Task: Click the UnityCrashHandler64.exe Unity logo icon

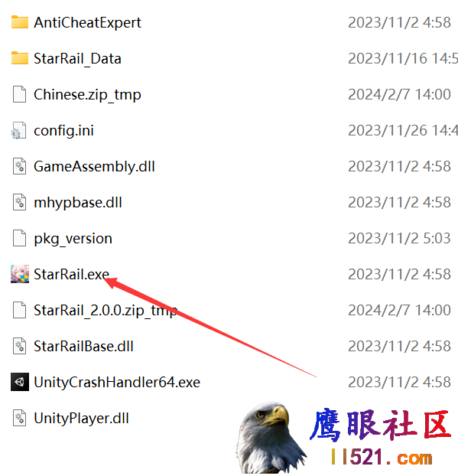Action: coord(20,382)
